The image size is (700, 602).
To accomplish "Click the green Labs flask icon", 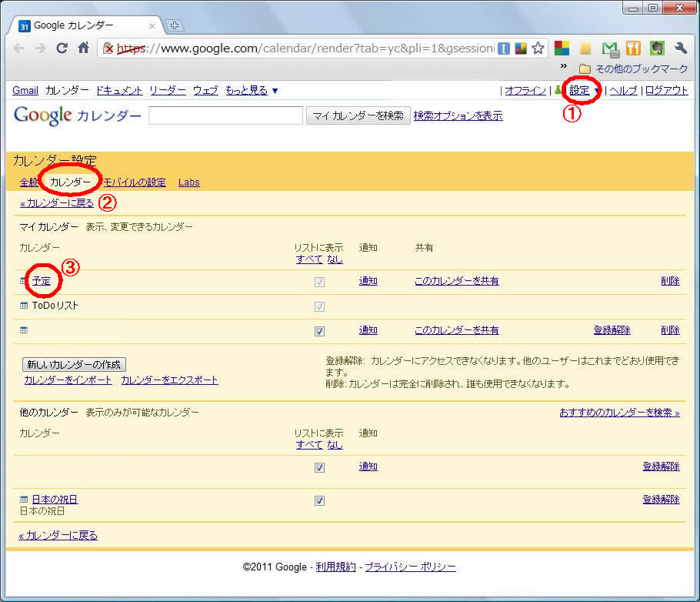I will 558,90.
